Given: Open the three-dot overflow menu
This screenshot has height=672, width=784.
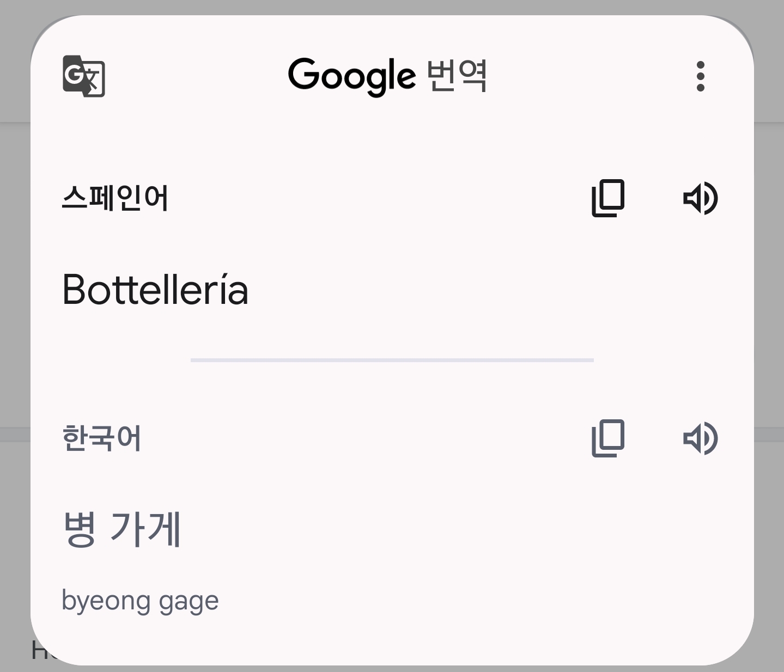Looking at the screenshot, I should (701, 76).
